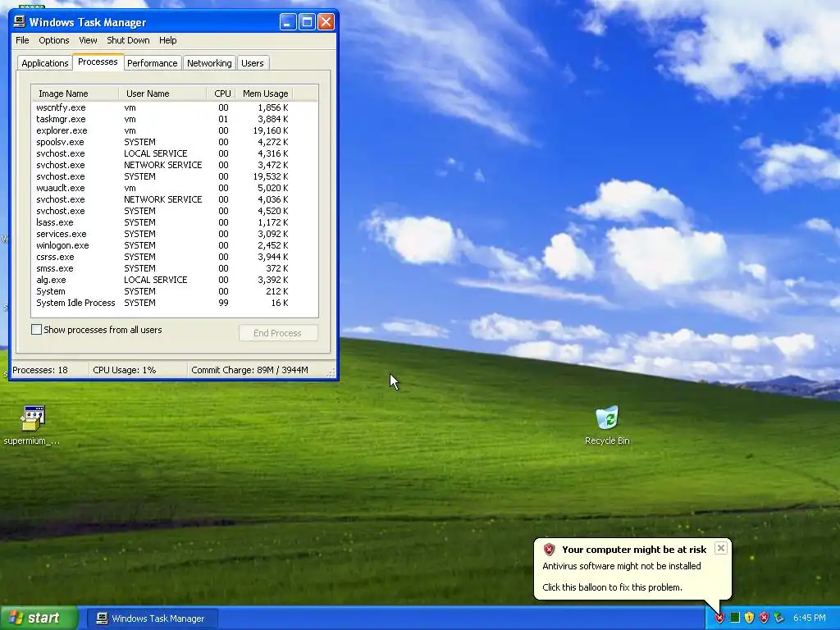Sort by the Mem Usage column header
Viewport: 840px width, 630px height.
tap(265, 94)
